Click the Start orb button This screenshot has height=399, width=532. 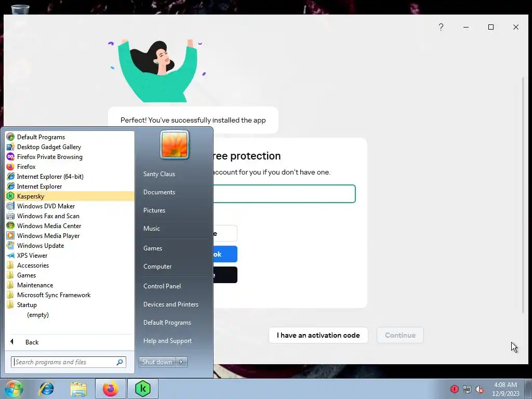click(14, 389)
